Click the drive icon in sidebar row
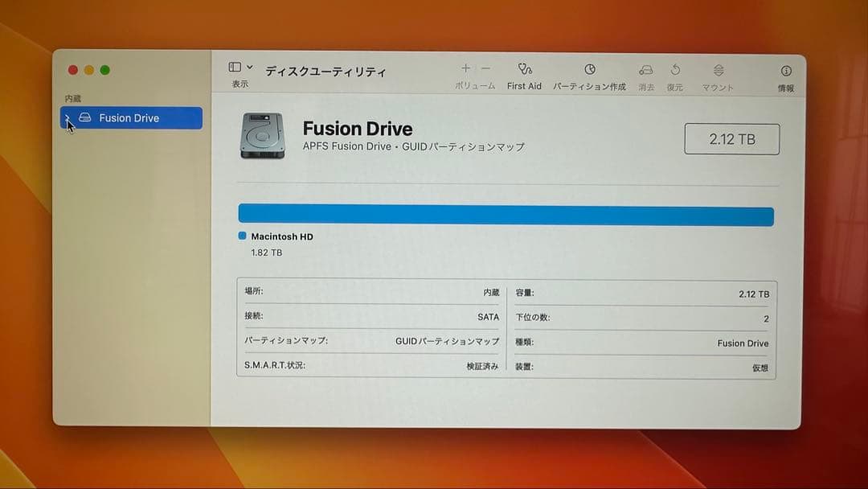 pos(84,117)
